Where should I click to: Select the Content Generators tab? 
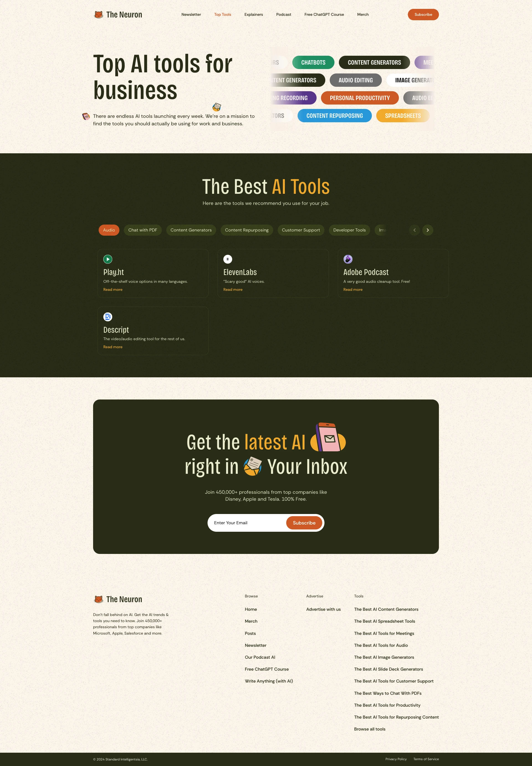pyautogui.click(x=191, y=230)
